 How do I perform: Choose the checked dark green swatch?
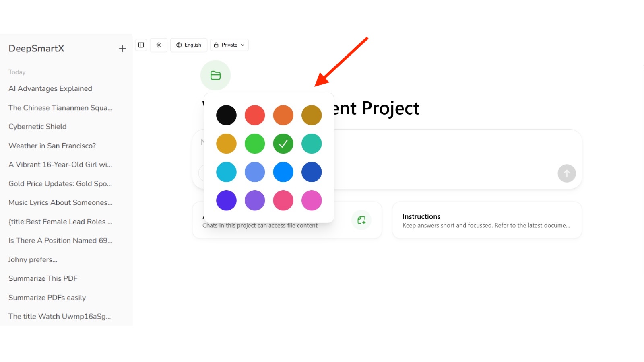click(x=283, y=144)
